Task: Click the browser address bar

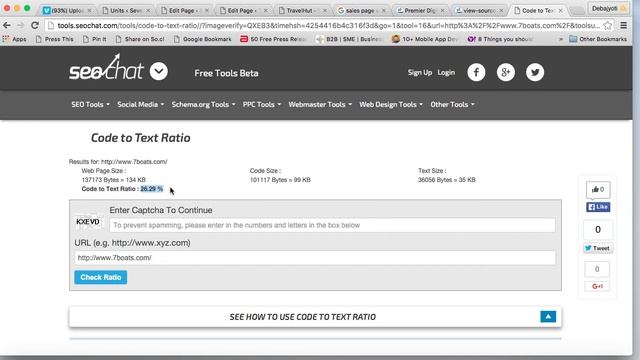Action: (329, 25)
